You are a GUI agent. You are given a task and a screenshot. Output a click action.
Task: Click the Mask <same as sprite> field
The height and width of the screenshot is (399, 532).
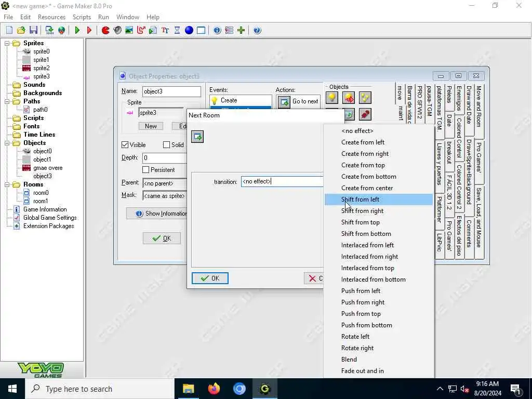coord(165,196)
